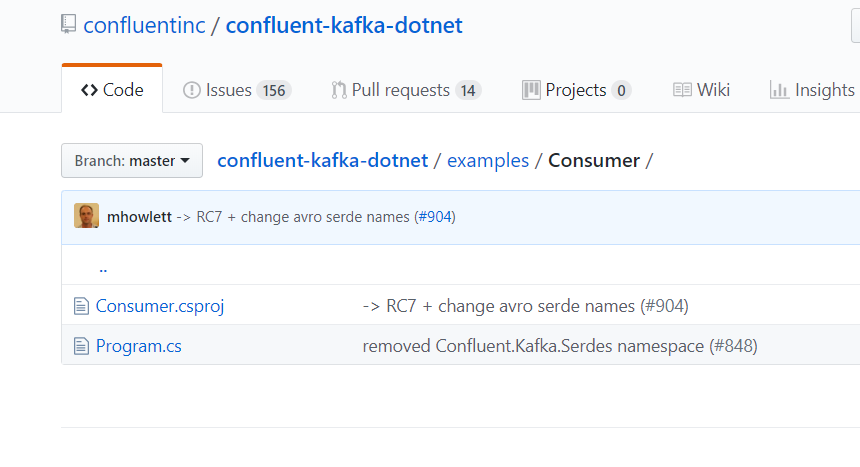This screenshot has height=467, width=860.
Task: Click the Program.cs file icon
Action: pos(82,347)
